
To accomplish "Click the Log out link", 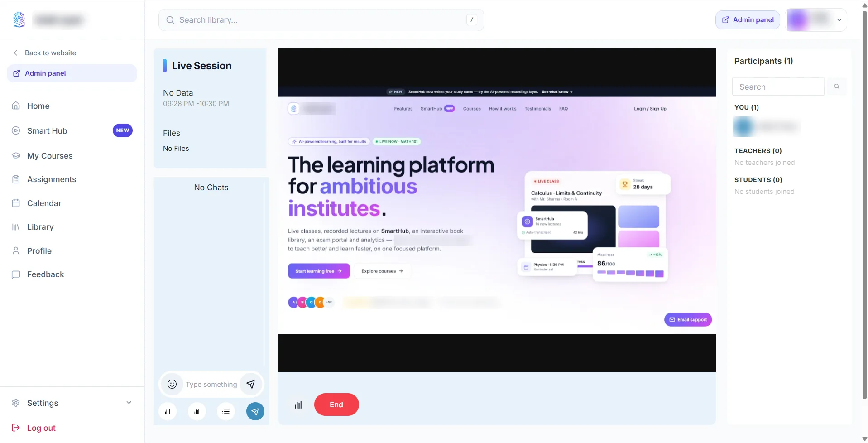I will (34, 428).
